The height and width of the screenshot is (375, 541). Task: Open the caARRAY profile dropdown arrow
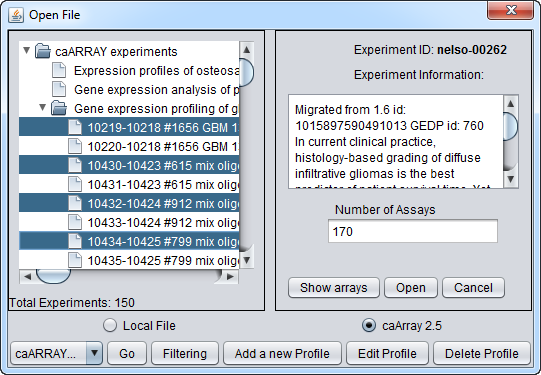pos(94,353)
